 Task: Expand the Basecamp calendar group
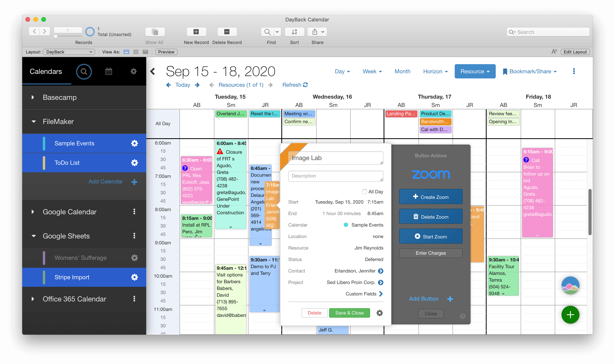coord(33,97)
